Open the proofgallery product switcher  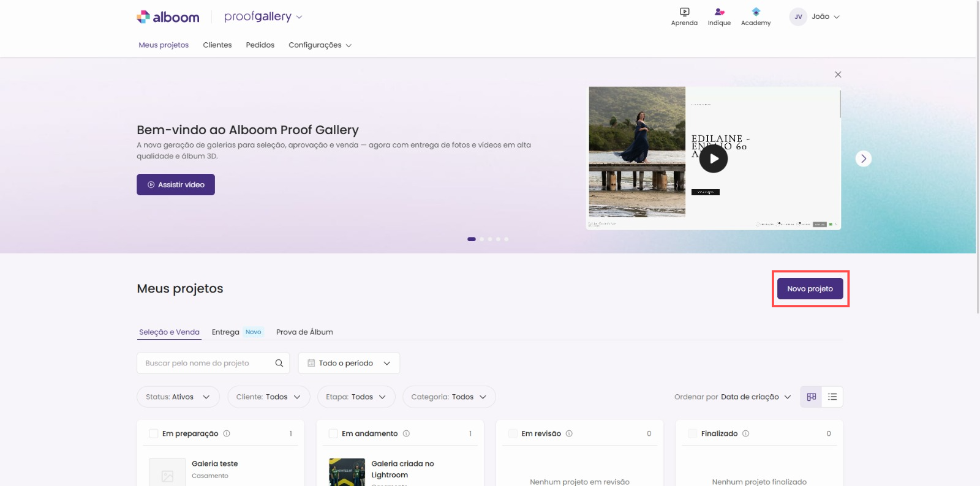263,17
